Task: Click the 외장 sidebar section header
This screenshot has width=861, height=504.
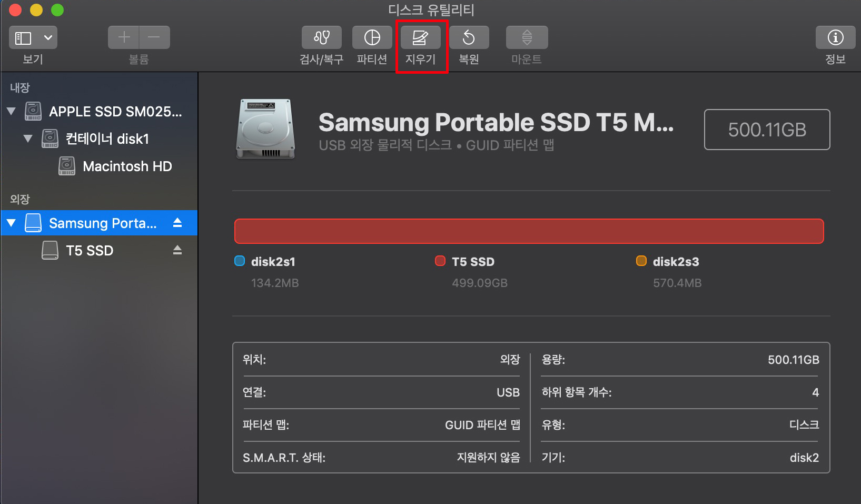Action: click(x=20, y=199)
